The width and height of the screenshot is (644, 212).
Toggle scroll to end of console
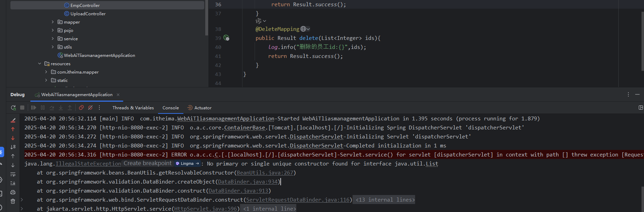click(13, 183)
